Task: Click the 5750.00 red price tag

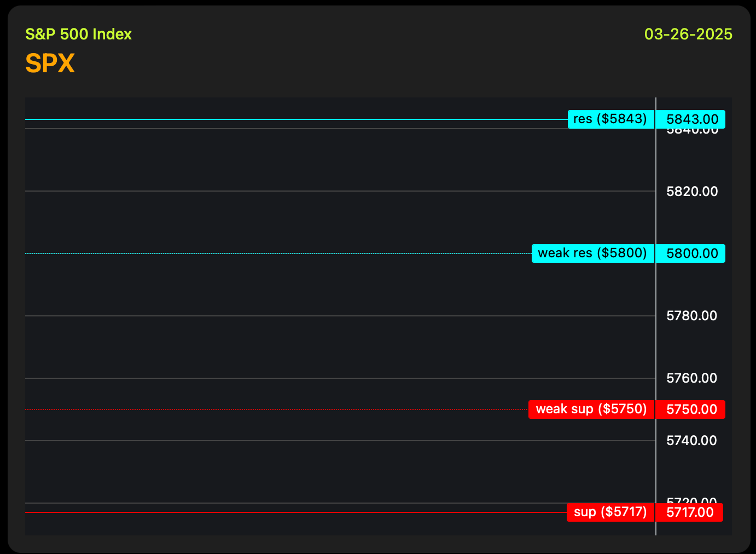Action: pyautogui.click(x=690, y=409)
